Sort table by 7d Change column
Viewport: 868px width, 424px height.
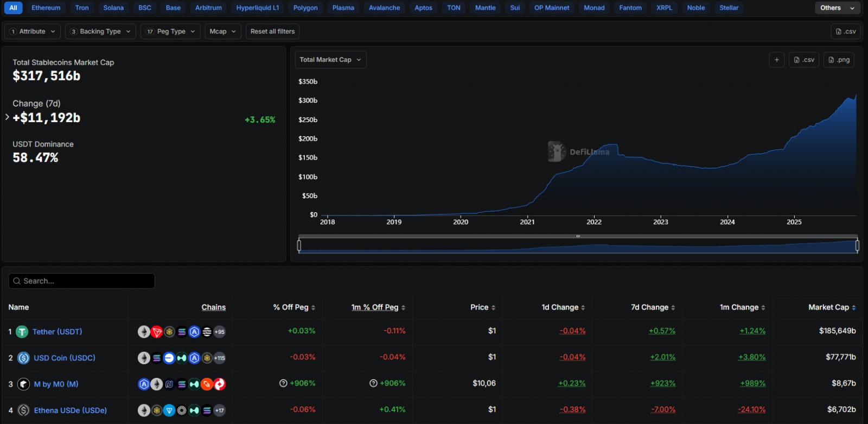[x=653, y=307]
